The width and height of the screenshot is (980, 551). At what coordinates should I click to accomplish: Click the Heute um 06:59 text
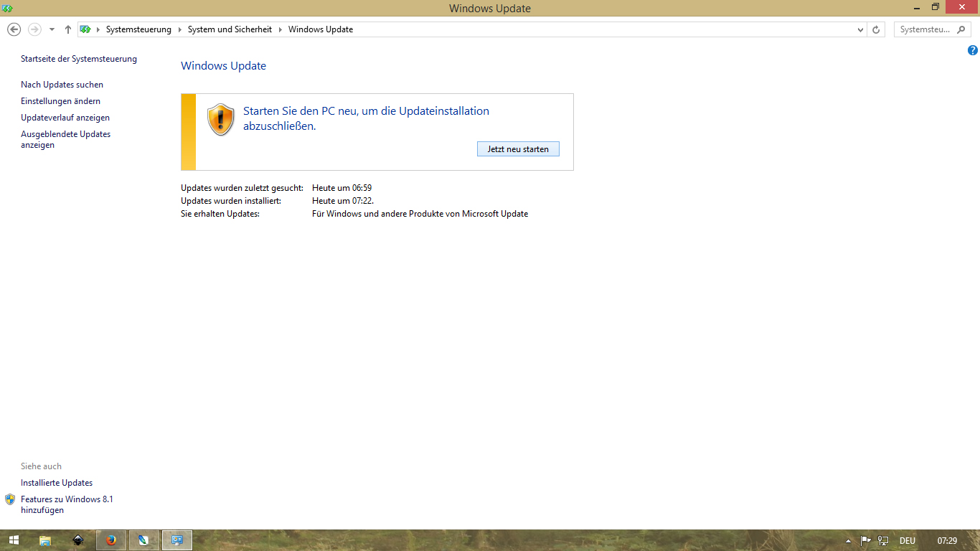tap(341, 188)
